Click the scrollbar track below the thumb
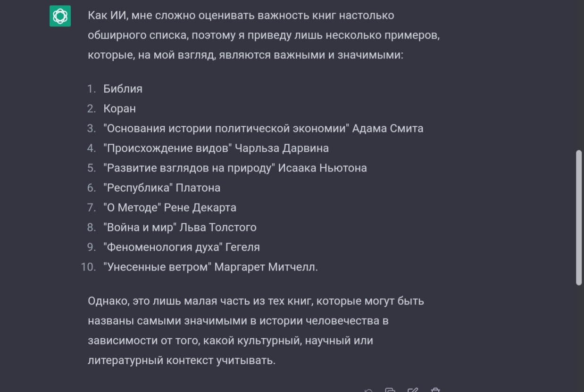Screen dimensions: 584x392 point(579,338)
